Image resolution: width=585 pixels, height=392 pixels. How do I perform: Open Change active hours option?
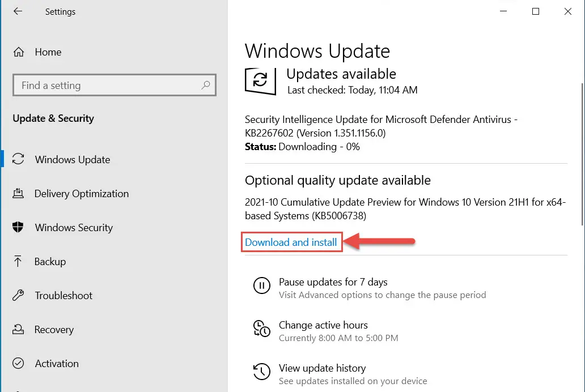click(x=323, y=325)
